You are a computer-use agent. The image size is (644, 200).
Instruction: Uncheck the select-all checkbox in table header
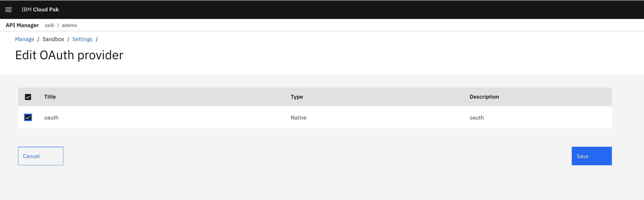coord(28,97)
